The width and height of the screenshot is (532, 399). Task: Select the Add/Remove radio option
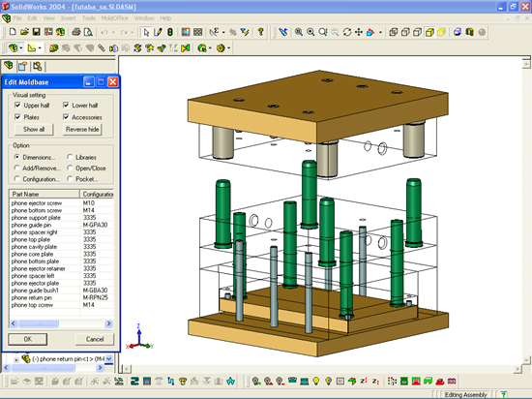pos(17,169)
